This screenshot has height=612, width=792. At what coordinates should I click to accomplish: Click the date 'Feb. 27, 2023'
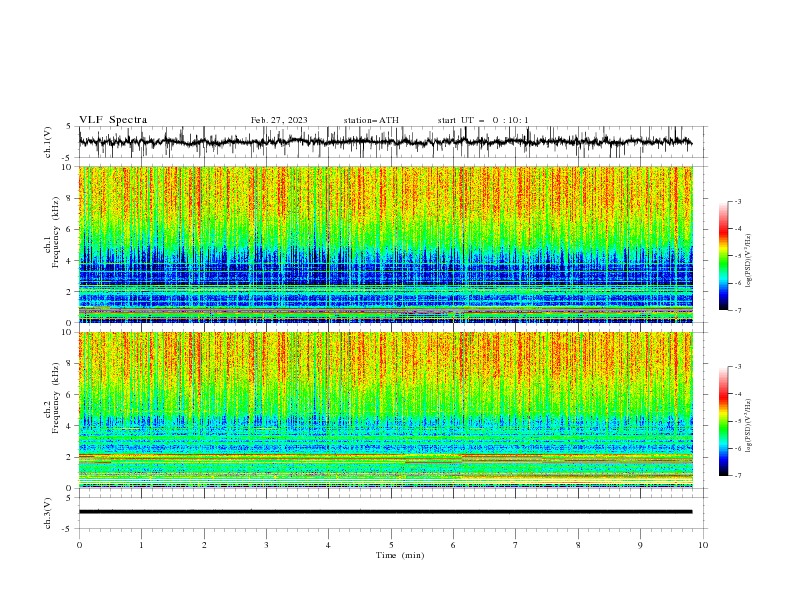point(279,120)
